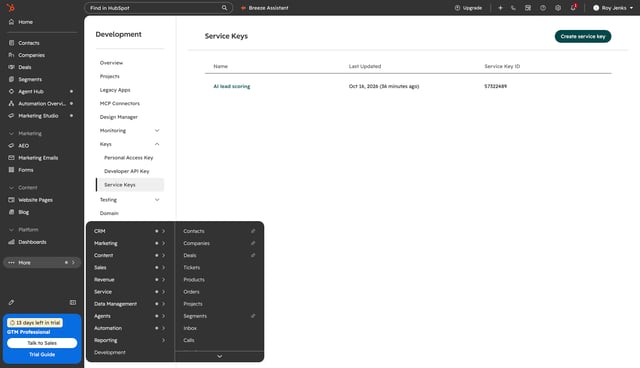Open Marketing Emails in the sidebar

[38, 158]
